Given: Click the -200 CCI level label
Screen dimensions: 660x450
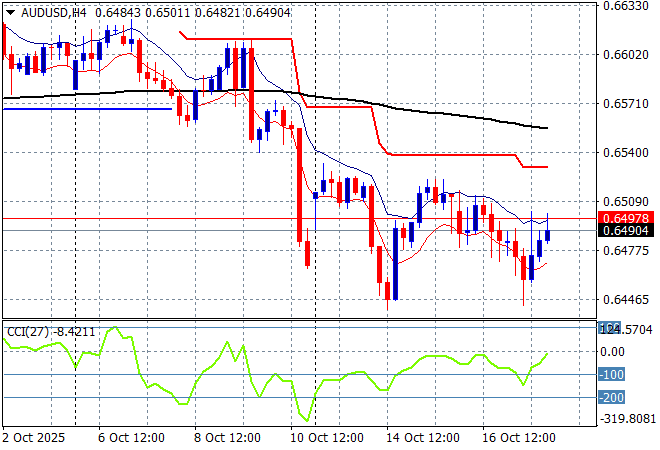Looking at the screenshot, I should click(612, 397).
